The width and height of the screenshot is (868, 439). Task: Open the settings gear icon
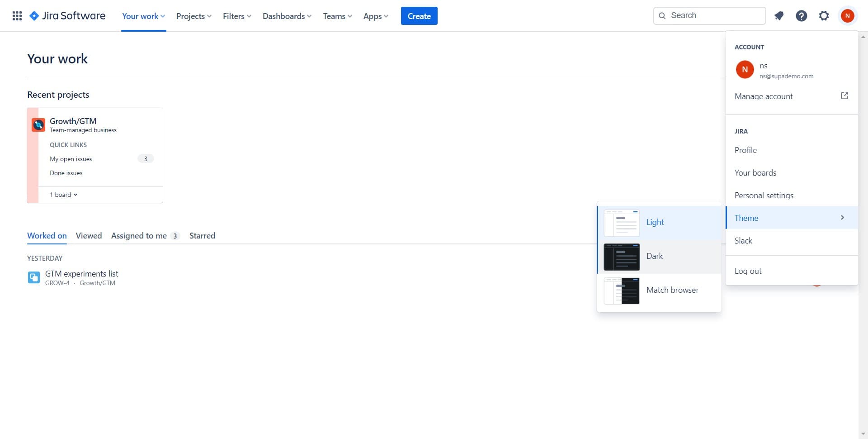824,16
